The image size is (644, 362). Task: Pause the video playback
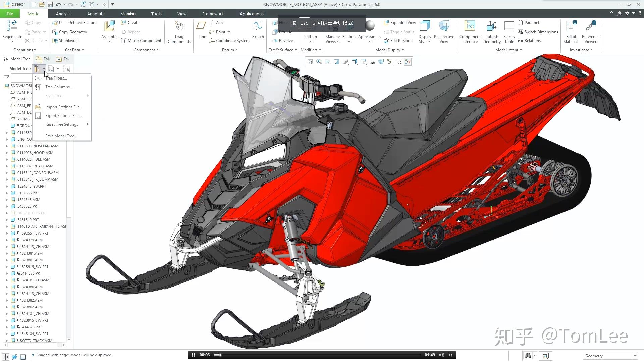click(193, 355)
